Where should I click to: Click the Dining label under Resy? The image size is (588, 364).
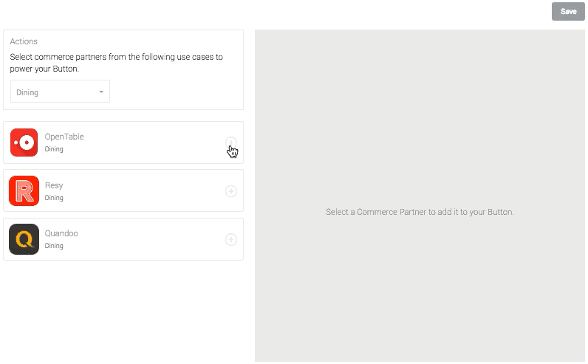click(54, 198)
